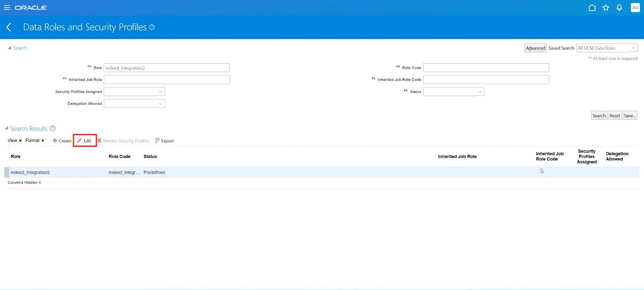Click the Search button
This screenshot has height=290, width=644.
click(599, 116)
